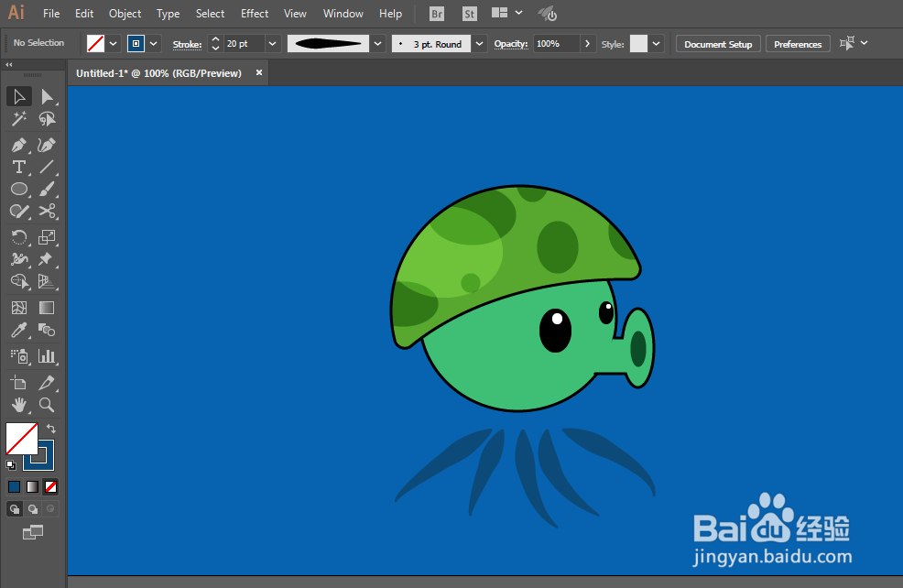Screen dimensions: 903x588
Task: Select the Shape Builder tool
Action: coord(19,281)
